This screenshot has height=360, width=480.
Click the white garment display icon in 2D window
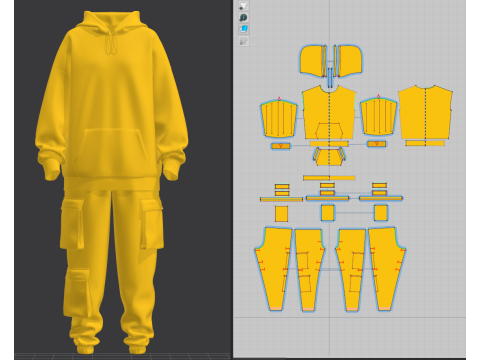point(244,6)
